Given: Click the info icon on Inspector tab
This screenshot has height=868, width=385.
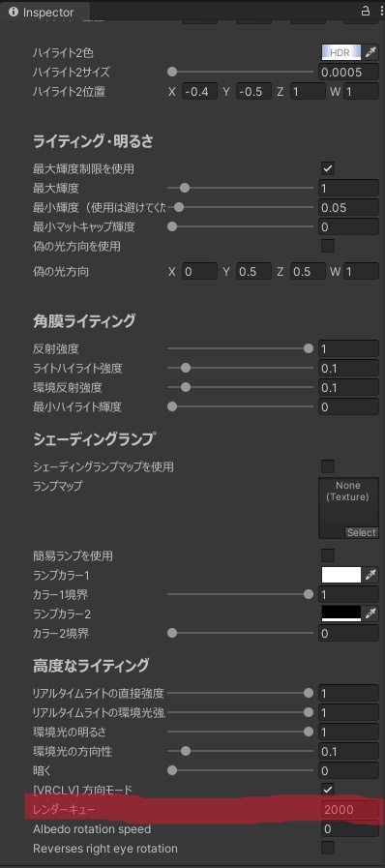Looking at the screenshot, I should (14, 12).
